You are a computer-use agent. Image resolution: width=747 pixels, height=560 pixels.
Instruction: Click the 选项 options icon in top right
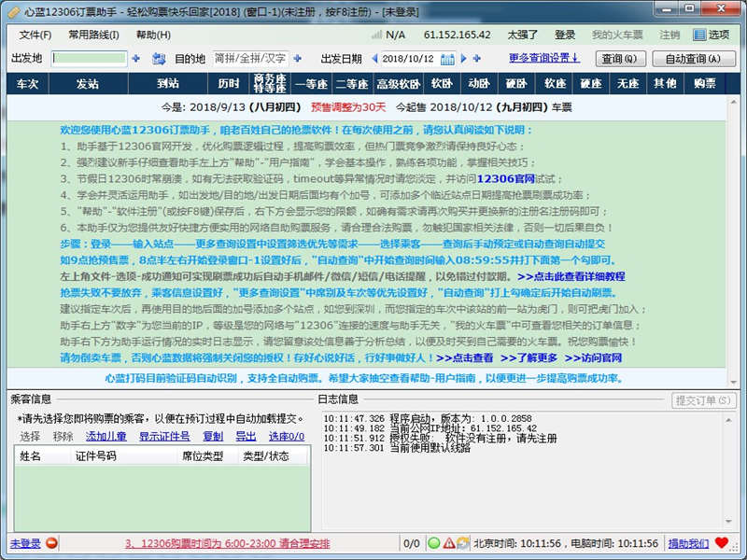click(x=699, y=35)
